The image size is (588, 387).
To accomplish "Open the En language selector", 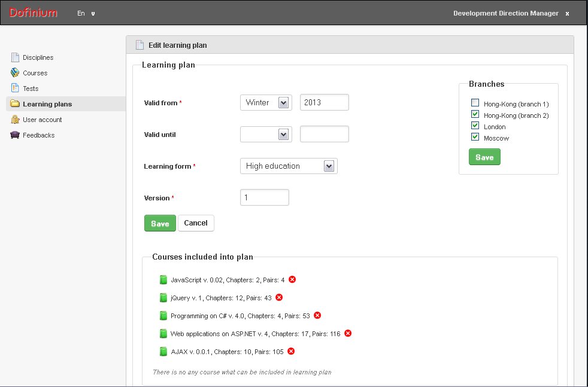I will pyautogui.click(x=86, y=13).
